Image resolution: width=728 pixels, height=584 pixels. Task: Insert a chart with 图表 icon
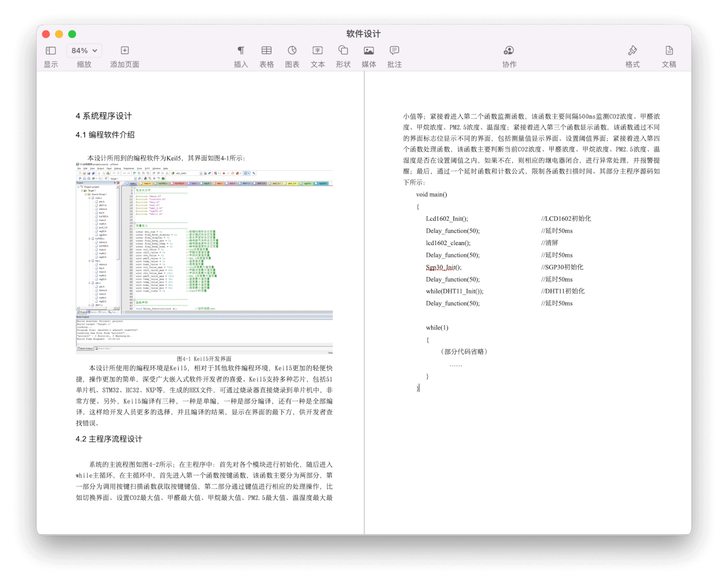[292, 50]
